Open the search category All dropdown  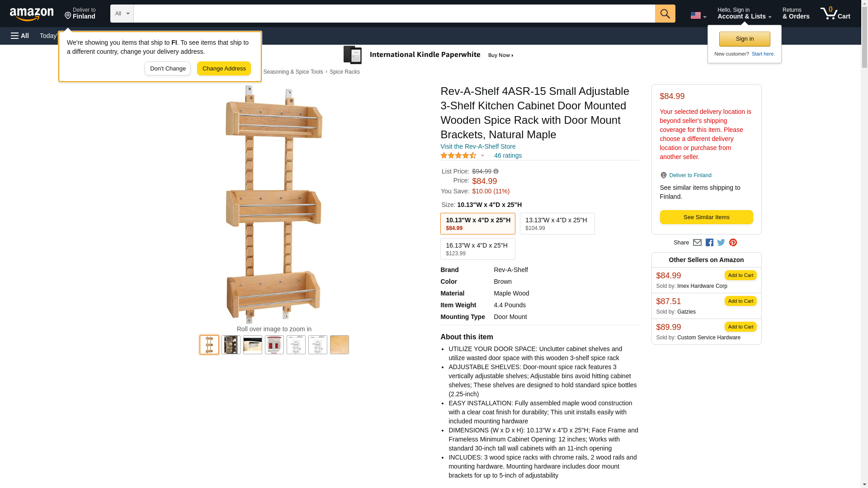(x=122, y=14)
